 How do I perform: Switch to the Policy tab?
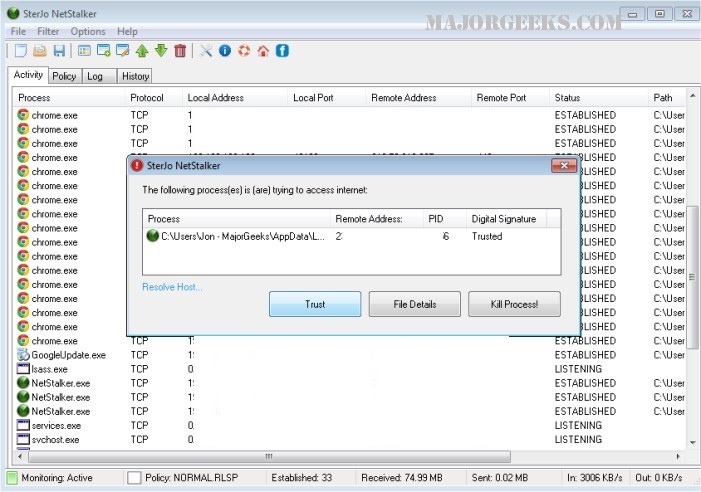64,76
